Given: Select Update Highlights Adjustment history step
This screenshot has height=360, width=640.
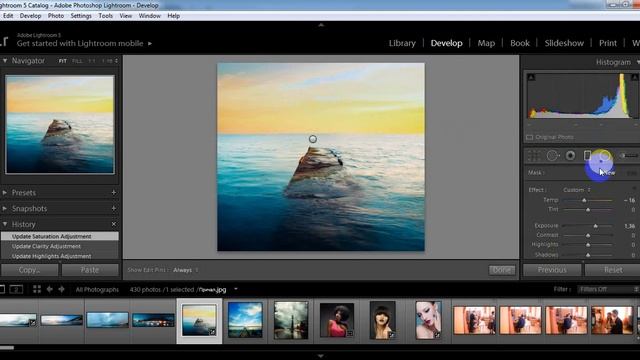Looking at the screenshot, I should point(60,256).
